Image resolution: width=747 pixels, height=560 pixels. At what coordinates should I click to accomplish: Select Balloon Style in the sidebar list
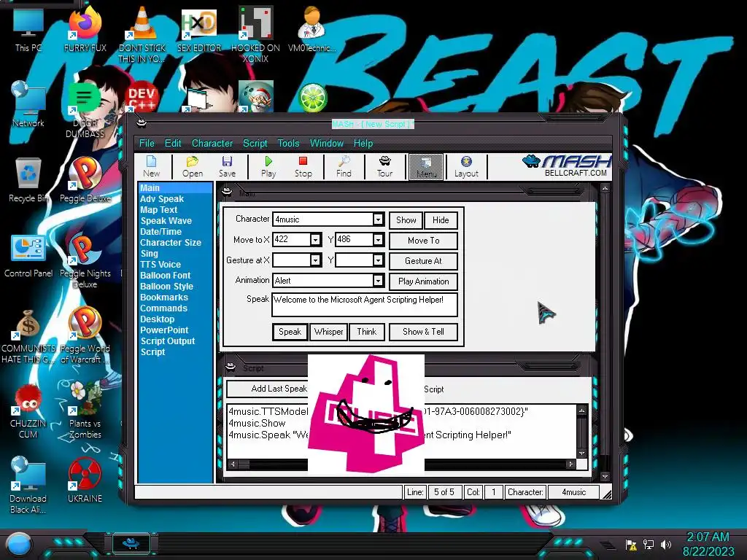[x=167, y=287]
